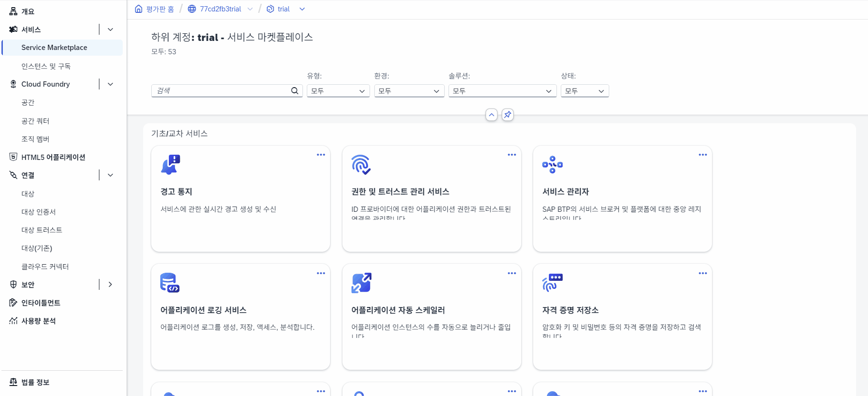Click the 서비스 puzzle icon in sidebar
This screenshot has width=868, height=396.
pyautogui.click(x=13, y=30)
